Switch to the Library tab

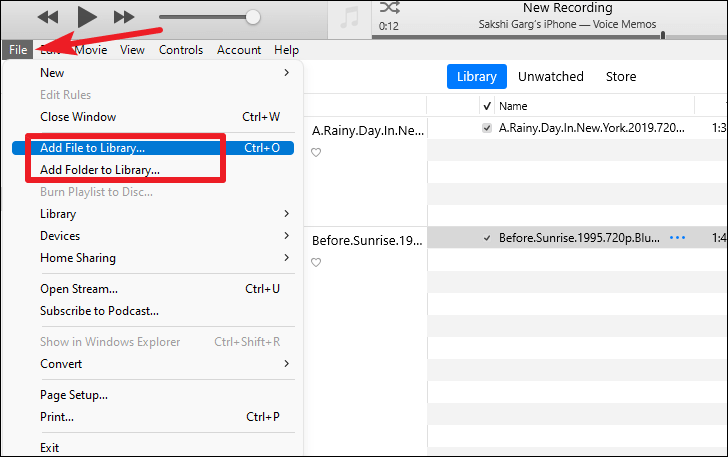pos(476,77)
